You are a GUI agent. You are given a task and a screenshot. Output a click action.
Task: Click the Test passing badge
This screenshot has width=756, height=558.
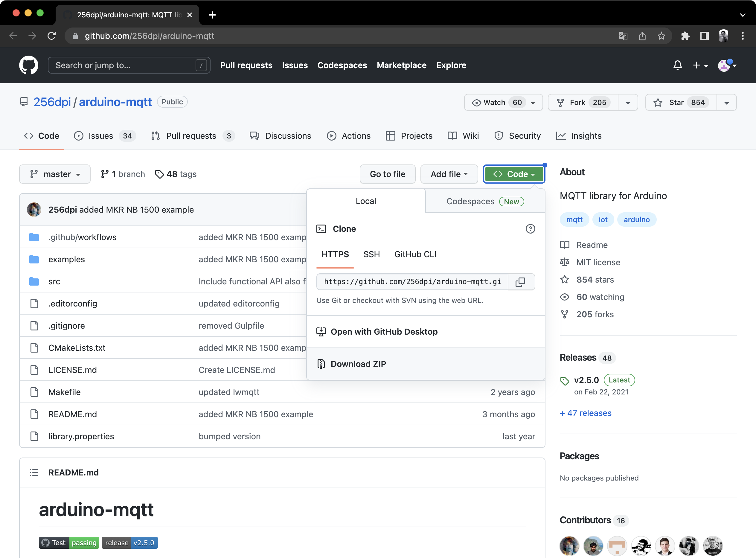[x=69, y=542]
